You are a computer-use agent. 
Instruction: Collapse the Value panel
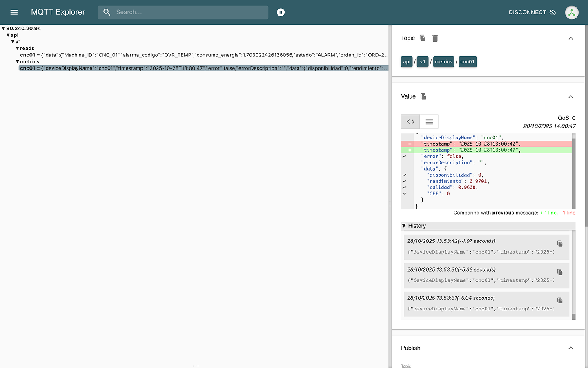[571, 97]
